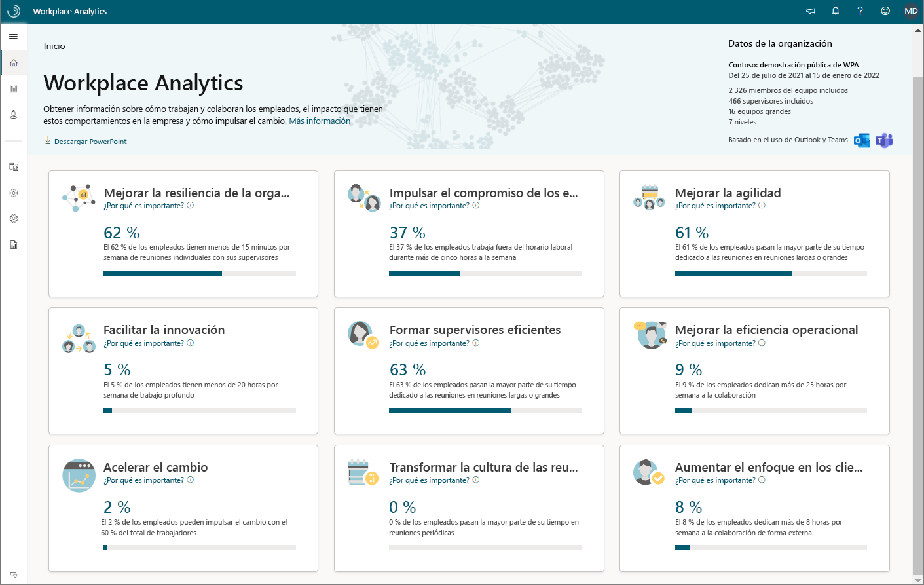Image resolution: width=924 pixels, height=585 pixels.
Task: Open the upper gear settings sidebar icon
Action: pyautogui.click(x=14, y=193)
